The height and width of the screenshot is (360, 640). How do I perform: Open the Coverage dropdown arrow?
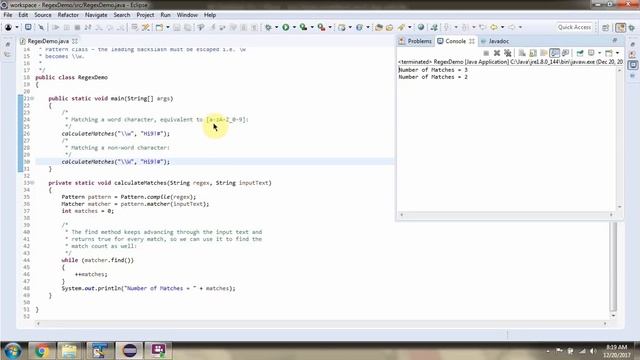coord(312,27)
